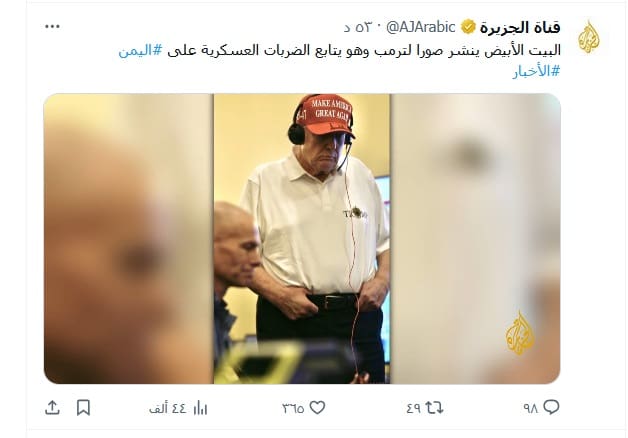This screenshot has width=628, height=438.
Task: Share the tweet with the upload icon
Action: pos(52,408)
